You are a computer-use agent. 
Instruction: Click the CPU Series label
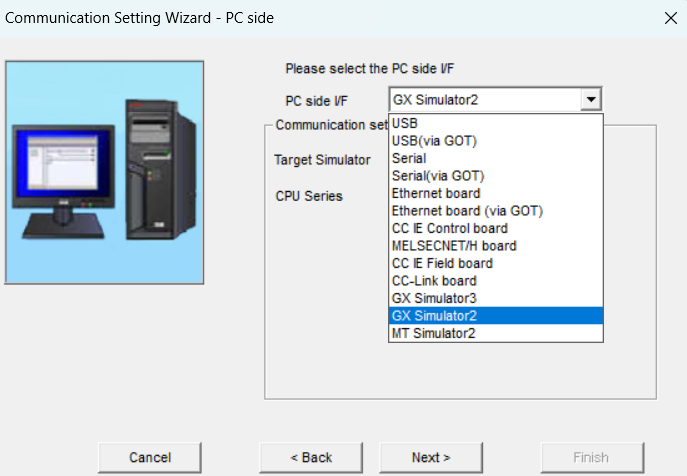[x=309, y=196]
